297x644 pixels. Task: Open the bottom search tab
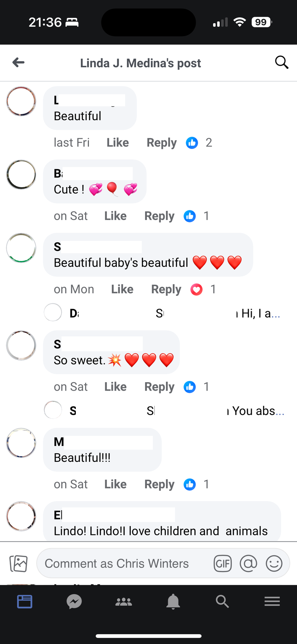coord(222,601)
